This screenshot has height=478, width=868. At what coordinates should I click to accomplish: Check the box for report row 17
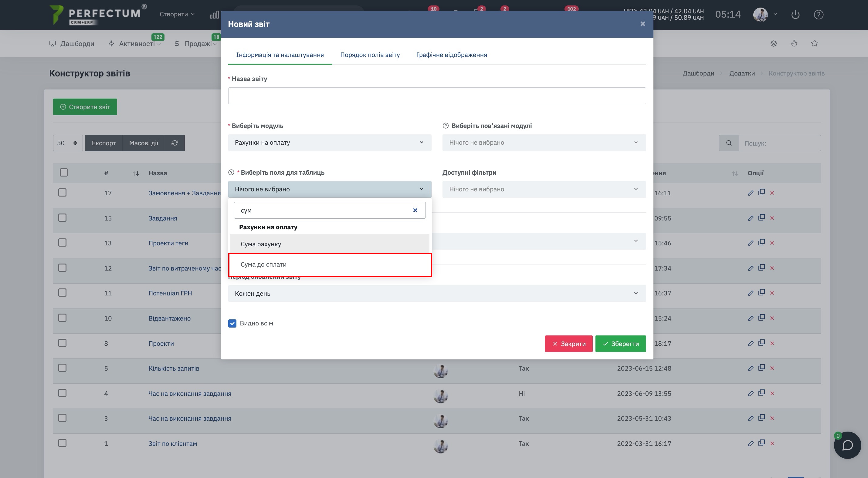pyautogui.click(x=62, y=193)
